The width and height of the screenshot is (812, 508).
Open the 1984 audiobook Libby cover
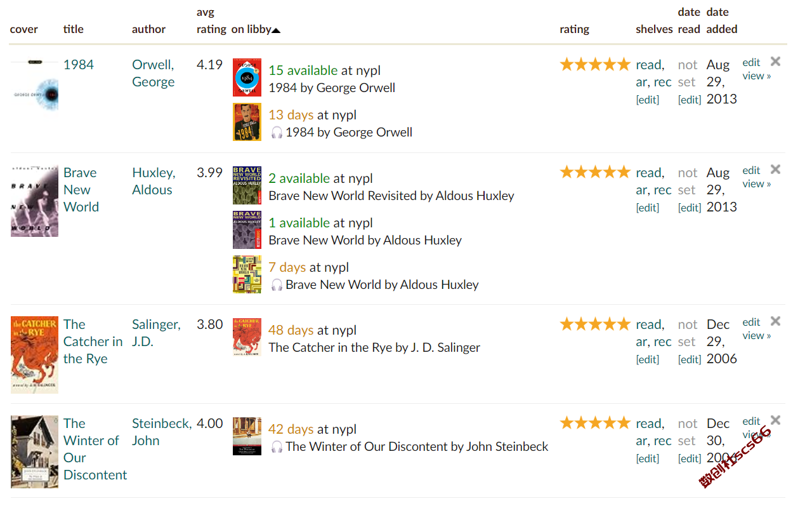[247, 122]
